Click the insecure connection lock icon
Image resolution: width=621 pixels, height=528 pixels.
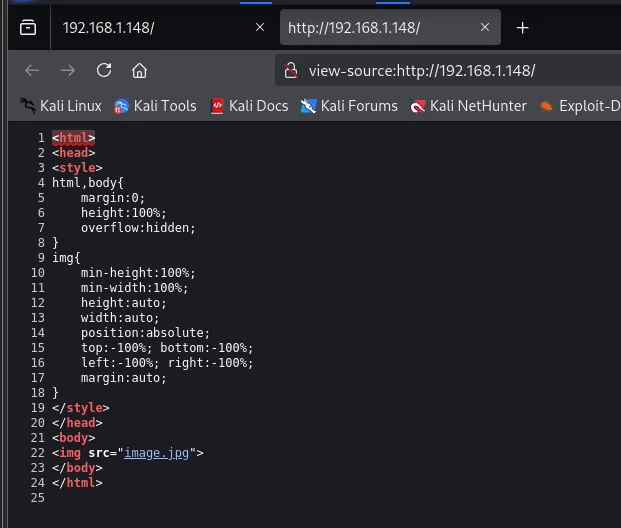tap(291, 71)
